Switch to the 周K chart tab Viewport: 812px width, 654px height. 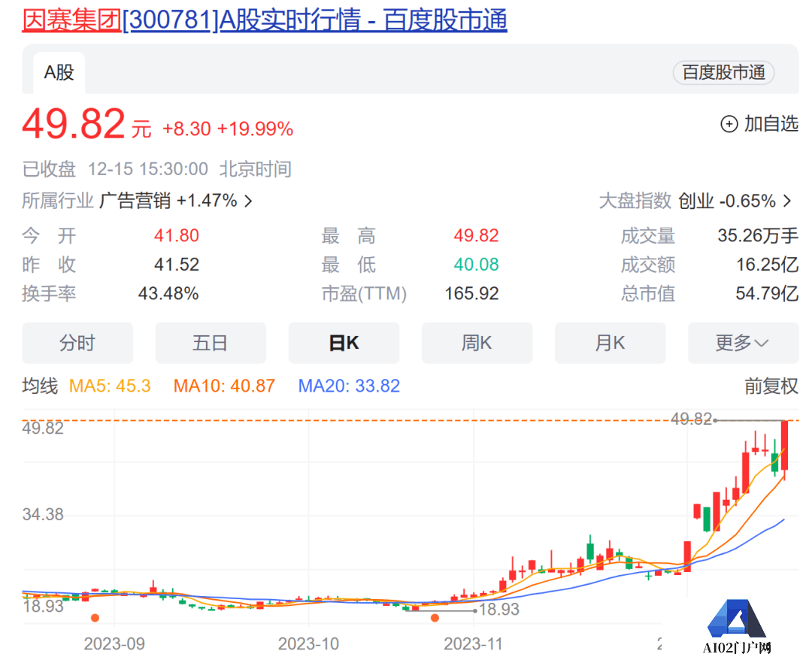coord(477,343)
